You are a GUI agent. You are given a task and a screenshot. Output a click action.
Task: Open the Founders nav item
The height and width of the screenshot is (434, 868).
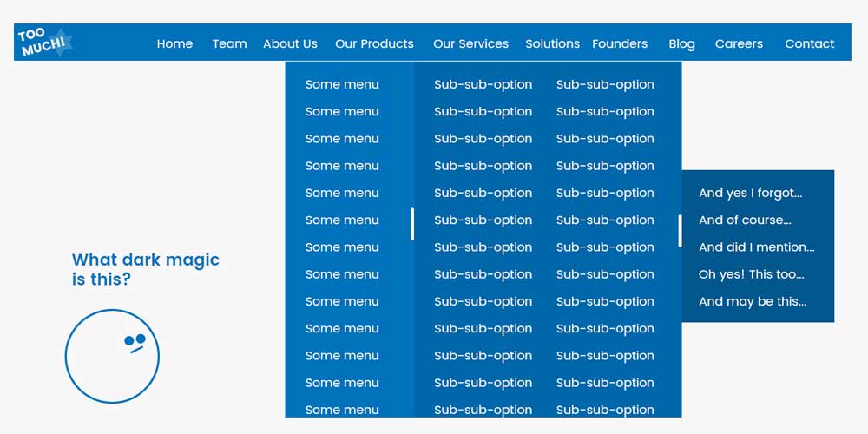point(620,43)
